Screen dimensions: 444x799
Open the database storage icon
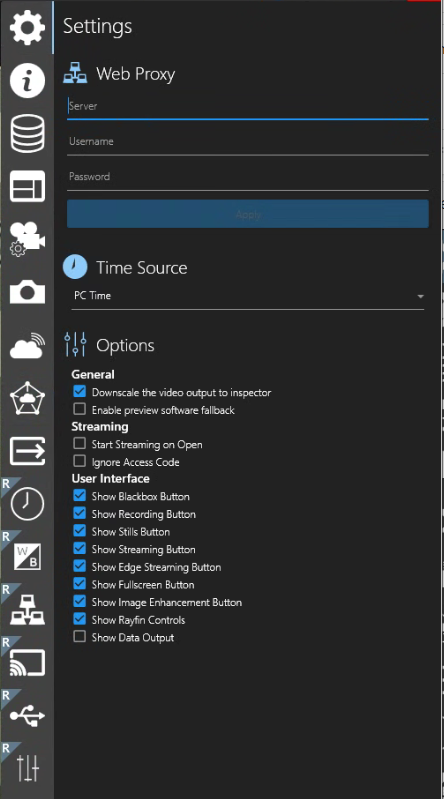click(27, 134)
